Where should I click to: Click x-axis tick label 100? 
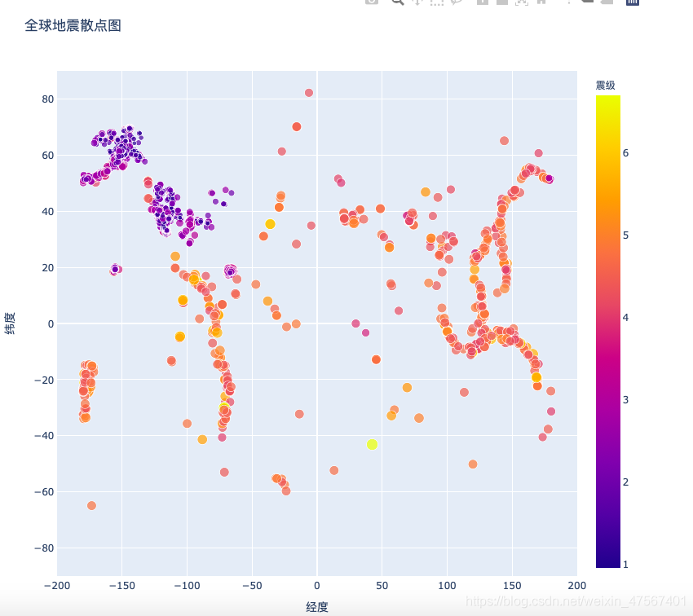447,586
